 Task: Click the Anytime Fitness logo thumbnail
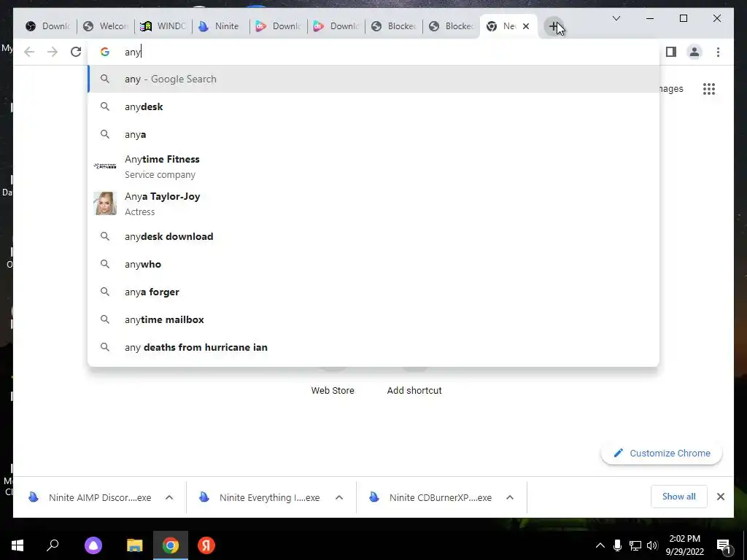coord(105,166)
